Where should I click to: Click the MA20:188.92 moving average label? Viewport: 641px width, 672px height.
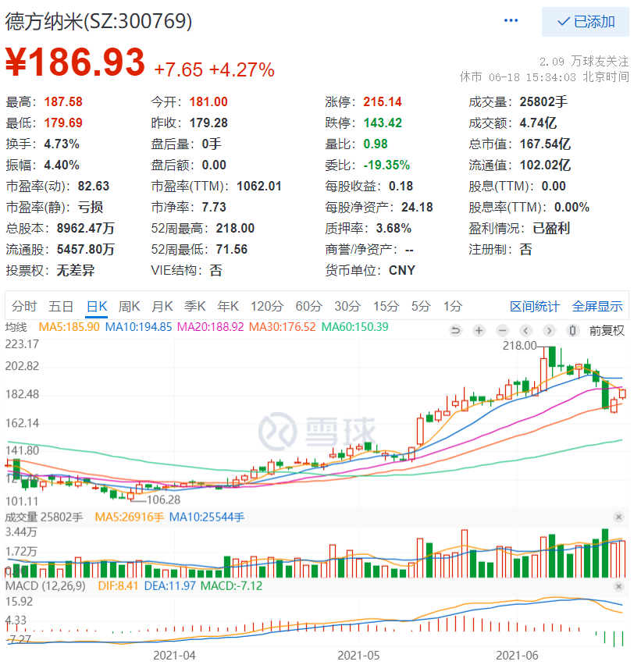pyautogui.click(x=211, y=327)
